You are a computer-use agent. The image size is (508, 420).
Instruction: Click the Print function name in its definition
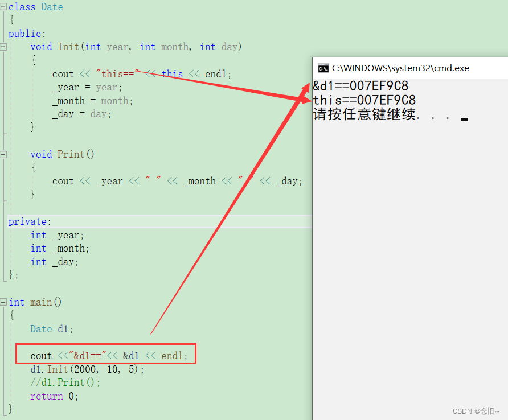point(71,154)
